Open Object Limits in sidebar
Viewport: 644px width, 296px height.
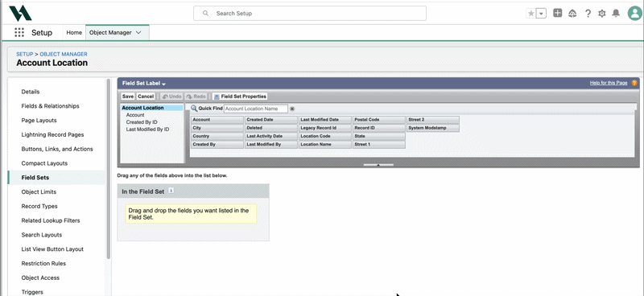click(39, 191)
